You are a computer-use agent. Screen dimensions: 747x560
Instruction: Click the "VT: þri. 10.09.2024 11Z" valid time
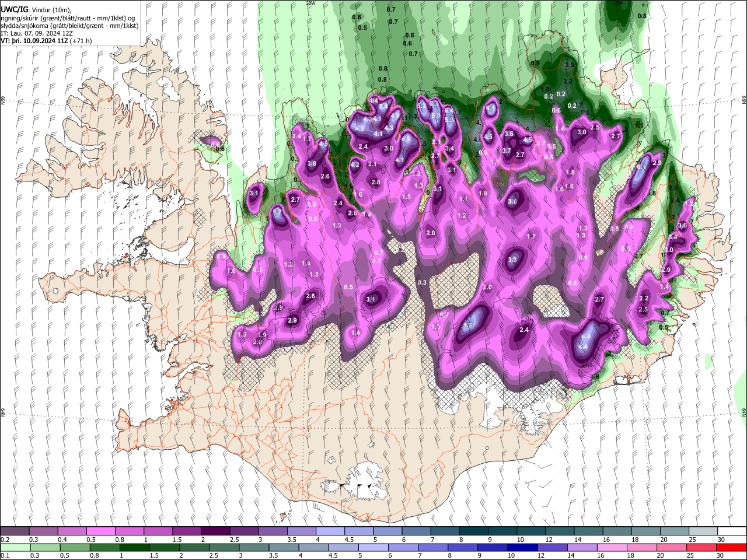pyautogui.click(x=34, y=41)
